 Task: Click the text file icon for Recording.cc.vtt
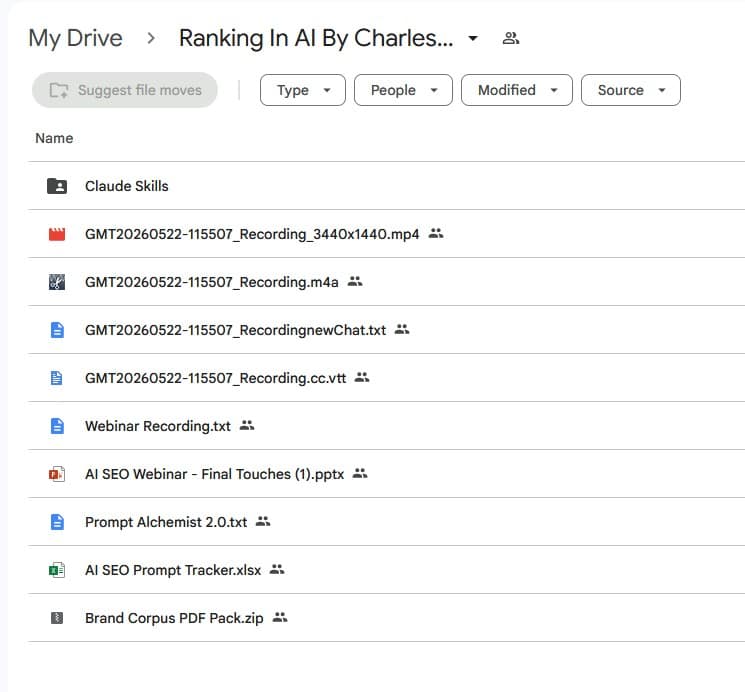click(x=57, y=378)
